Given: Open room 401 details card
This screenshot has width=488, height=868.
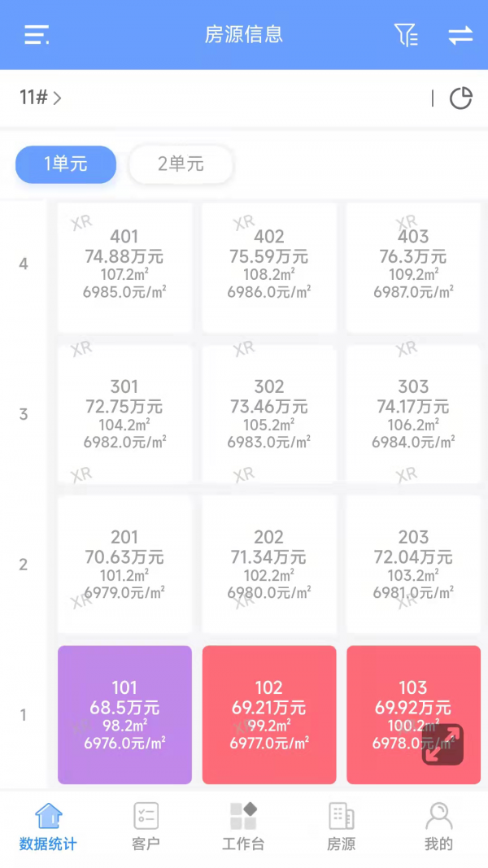Looking at the screenshot, I should coord(124,267).
